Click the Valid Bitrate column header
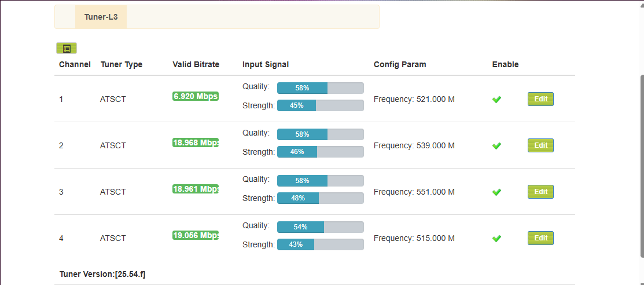 click(x=196, y=64)
